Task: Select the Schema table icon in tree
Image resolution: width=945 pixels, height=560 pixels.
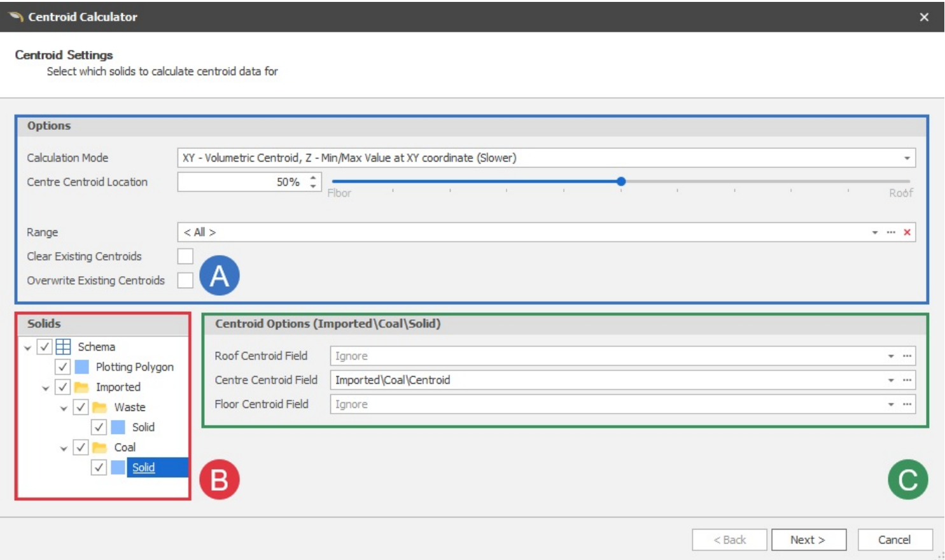Action: 63,347
